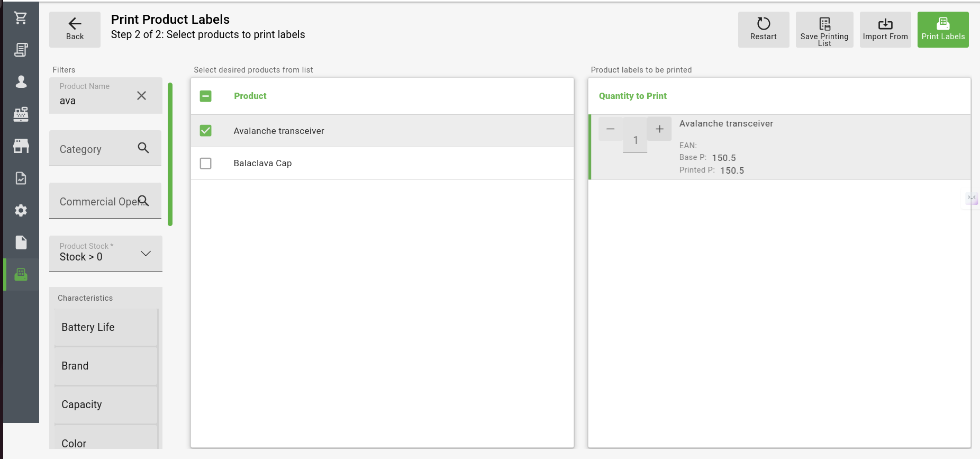Open the settings gear in sidebar
980x459 pixels.
[x=21, y=210]
